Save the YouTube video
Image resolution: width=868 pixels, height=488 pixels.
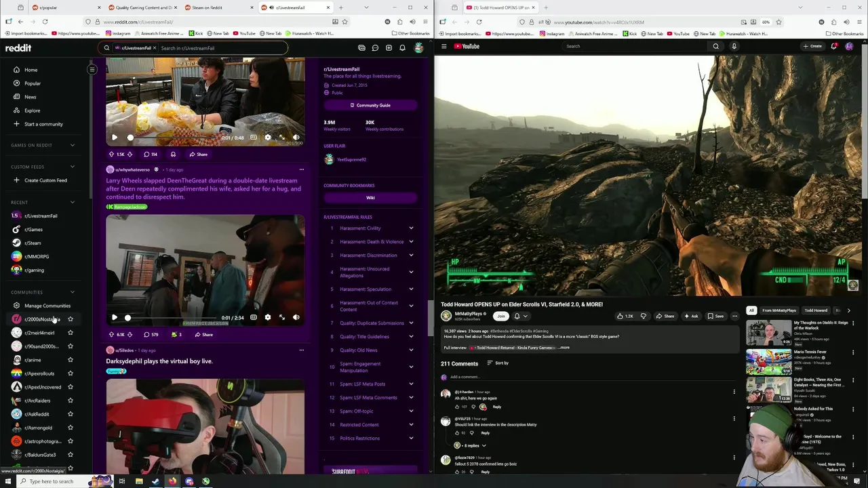point(715,316)
